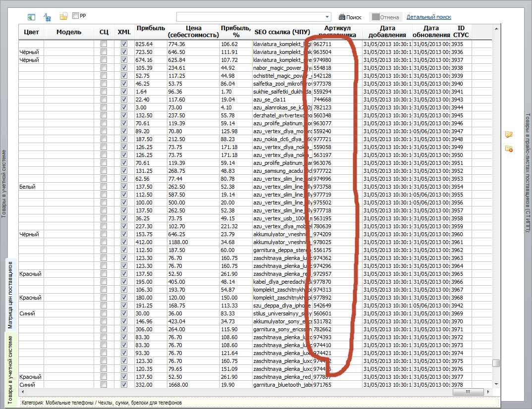The image size is (532, 409).
Task: Click the horizontal scrollbar thumb
Action: coord(468,392)
